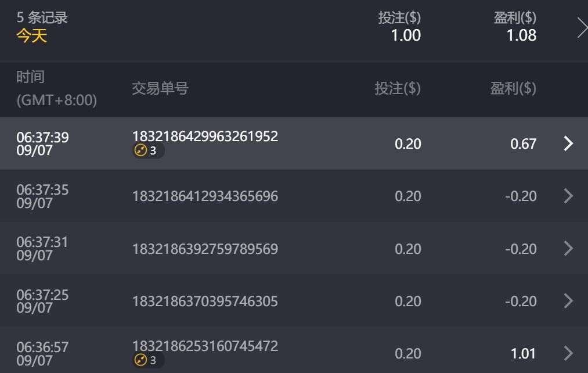Open details arrow for 06:37:35 record
588x373 pixels.
(568, 196)
